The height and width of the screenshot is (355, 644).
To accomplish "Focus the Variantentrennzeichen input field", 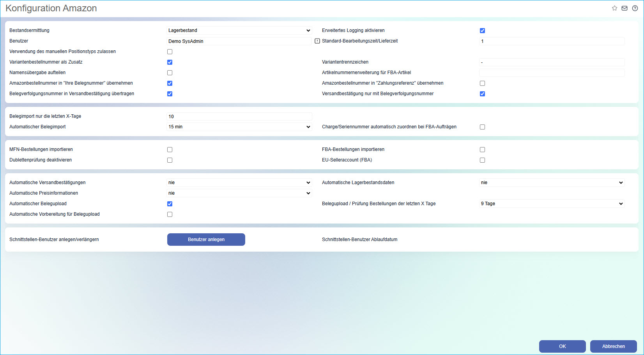I will (x=552, y=62).
